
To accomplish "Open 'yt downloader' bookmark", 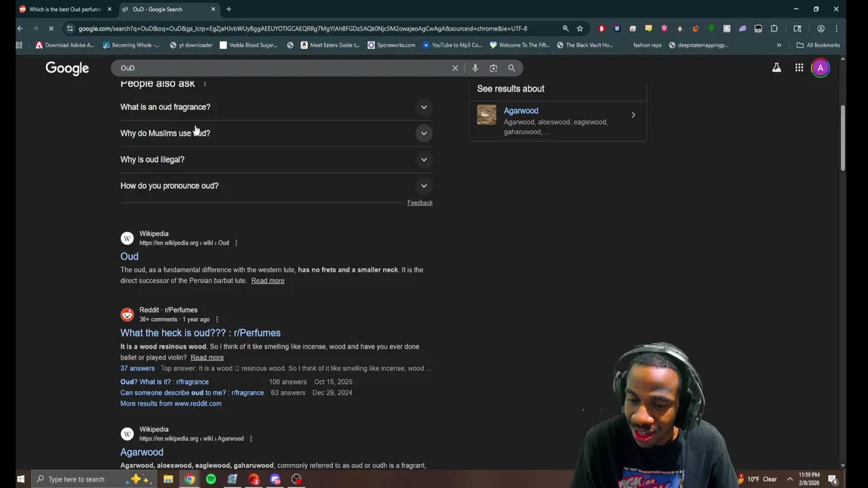I will (191, 45).
